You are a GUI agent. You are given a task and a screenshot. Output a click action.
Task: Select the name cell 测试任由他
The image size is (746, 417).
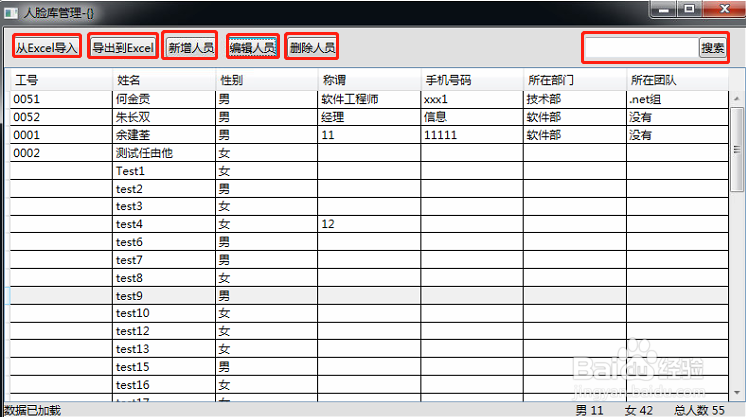164,153
